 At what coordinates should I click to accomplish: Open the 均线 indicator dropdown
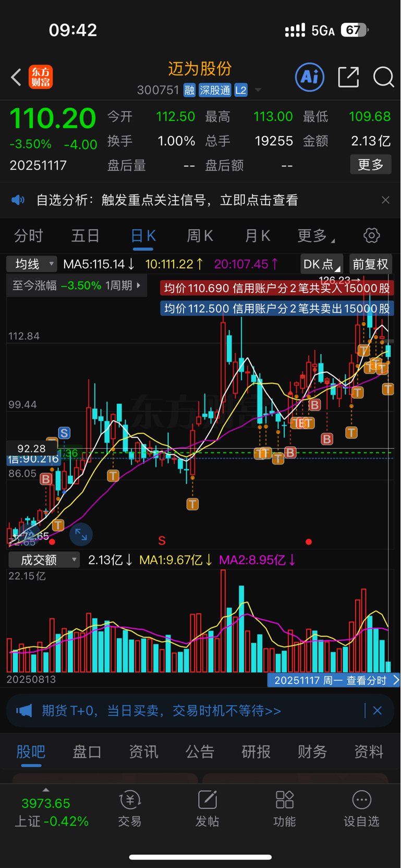31,264
